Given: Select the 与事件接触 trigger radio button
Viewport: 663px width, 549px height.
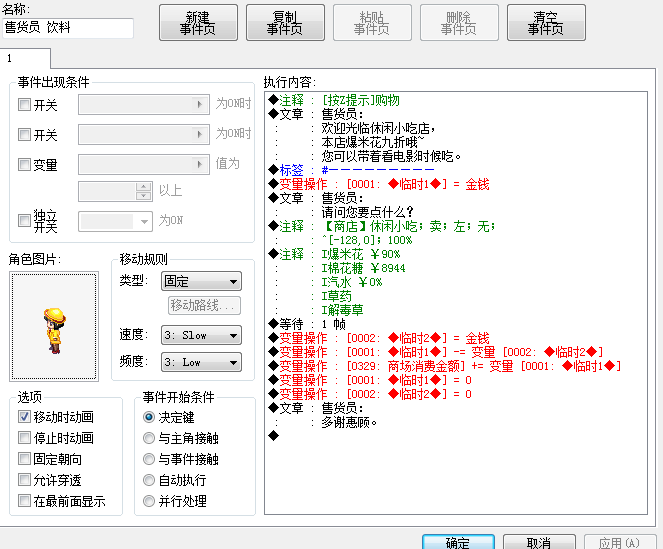Looking at the screenshot, I should (x=149, y=459).
